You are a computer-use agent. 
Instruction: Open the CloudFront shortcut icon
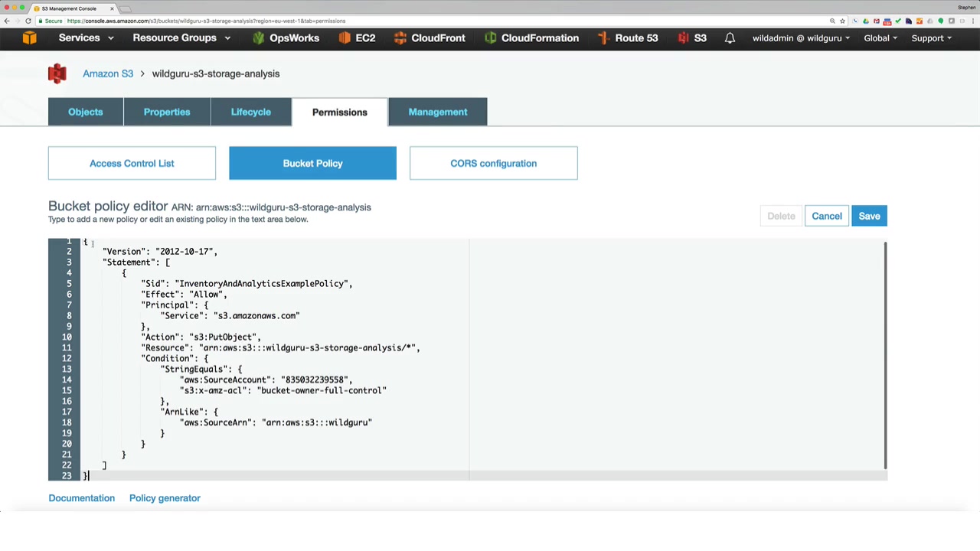400,38
